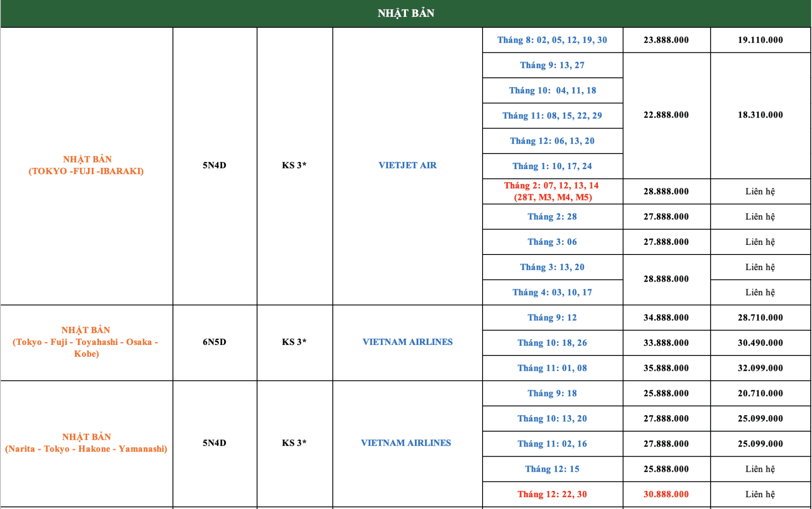
Task: Click the red price 30.888.000
Action: point(666,494)
